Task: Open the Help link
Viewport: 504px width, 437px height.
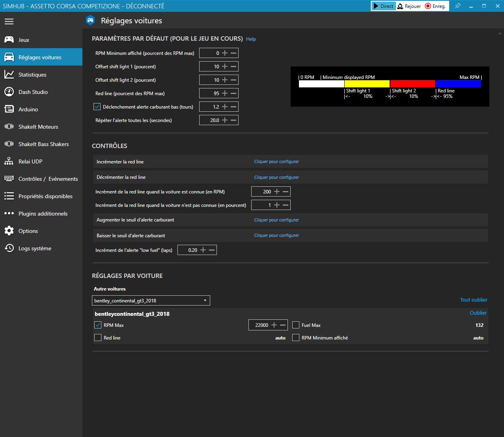Action: [251, 39]
